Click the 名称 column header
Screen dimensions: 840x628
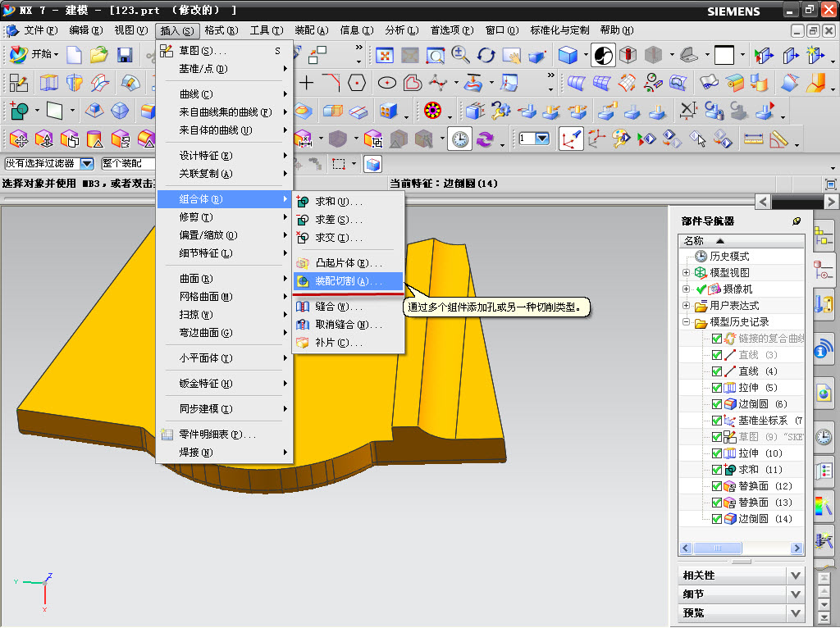(741, 241)
